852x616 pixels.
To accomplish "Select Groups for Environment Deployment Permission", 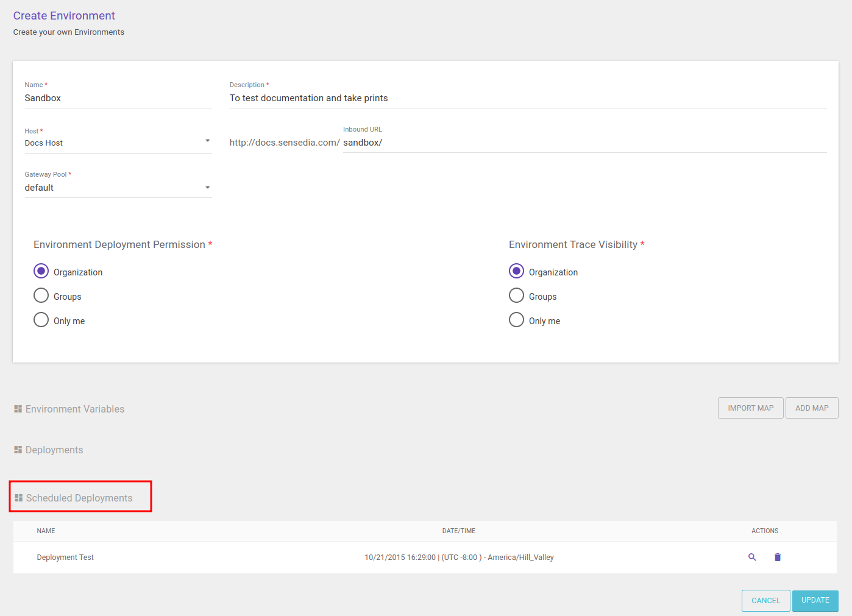I will (41, 296).
